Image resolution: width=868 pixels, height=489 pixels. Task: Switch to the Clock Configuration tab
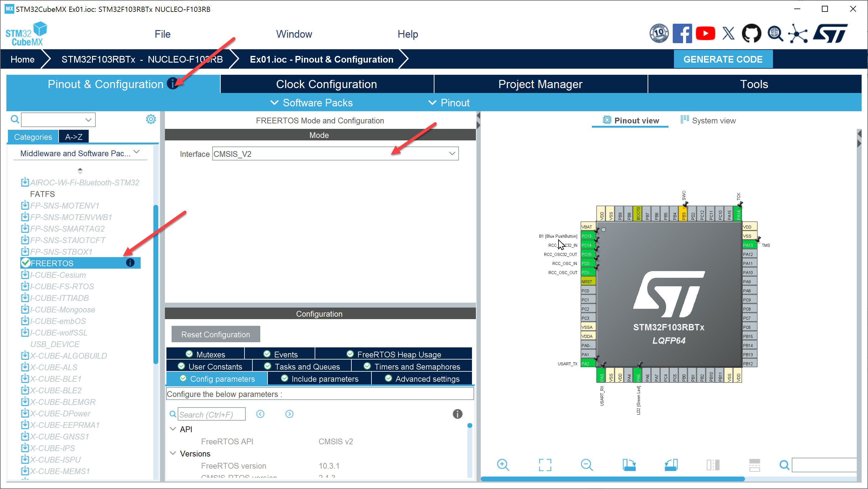[x=326, y=84]
